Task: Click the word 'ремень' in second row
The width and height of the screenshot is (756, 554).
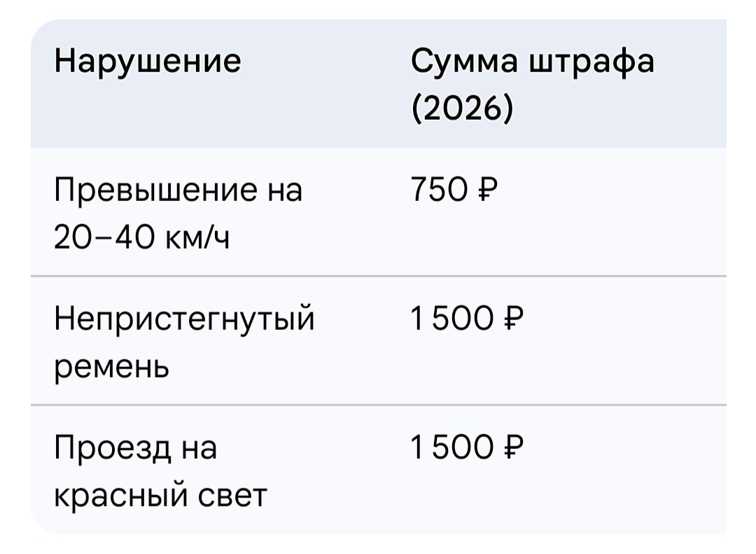Action: 111,367
